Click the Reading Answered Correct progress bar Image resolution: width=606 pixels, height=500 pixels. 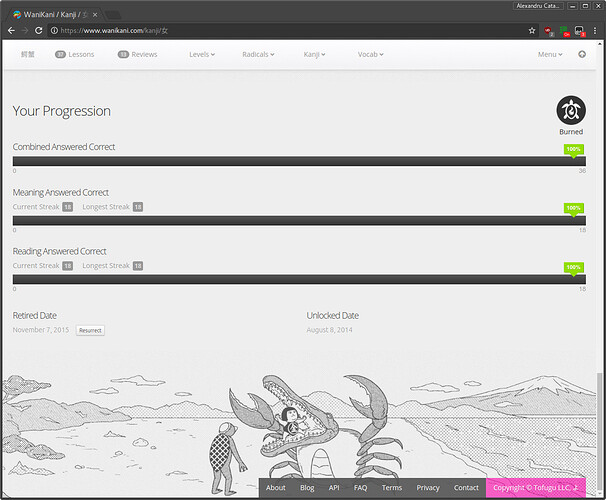point(299,279)
